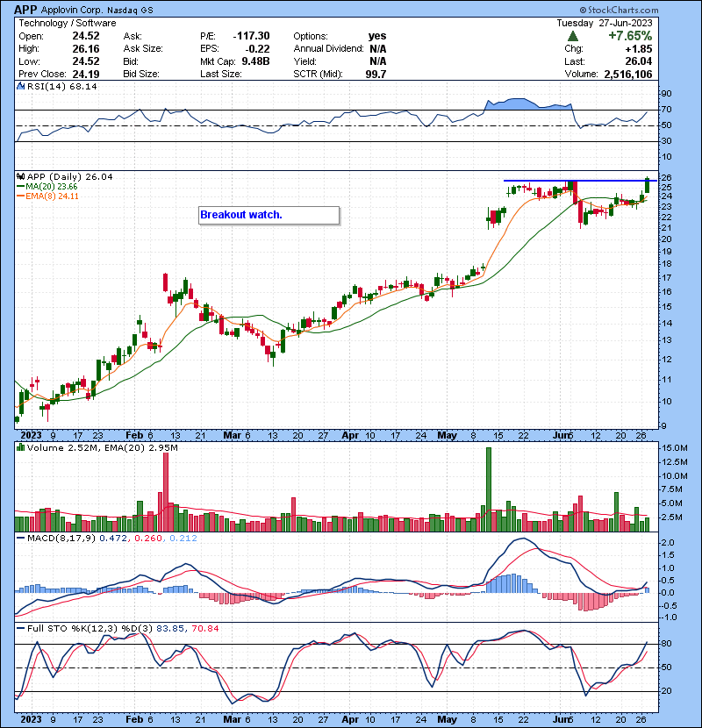702x728 pixels.
Task: Click the RSI(14) 68.14 indicator label
Action: click(61, 86)
